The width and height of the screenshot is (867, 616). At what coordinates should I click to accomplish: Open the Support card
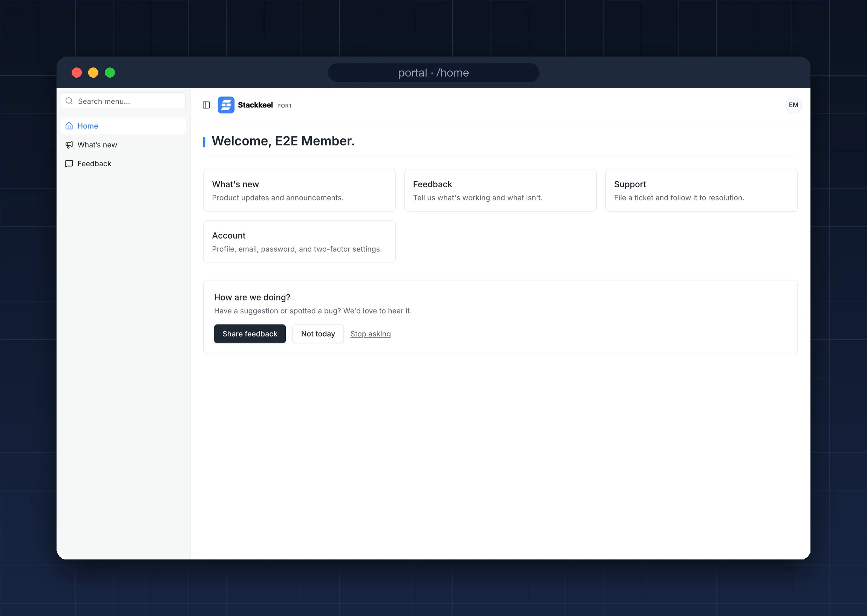click(701, 190)
